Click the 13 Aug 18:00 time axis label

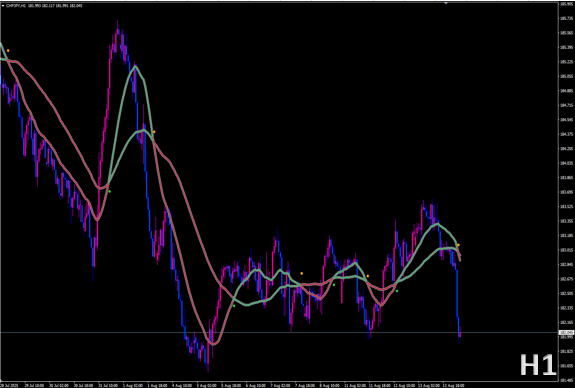[x=453, y=385]
